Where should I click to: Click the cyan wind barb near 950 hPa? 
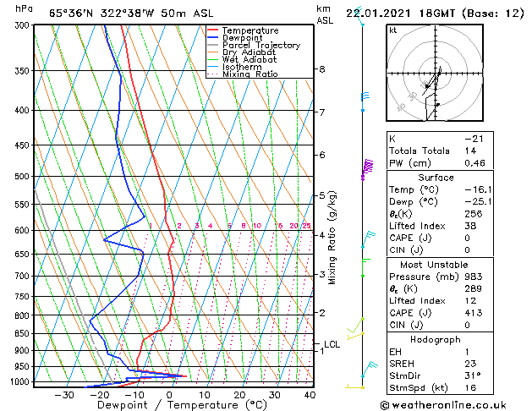pos(369,370)
